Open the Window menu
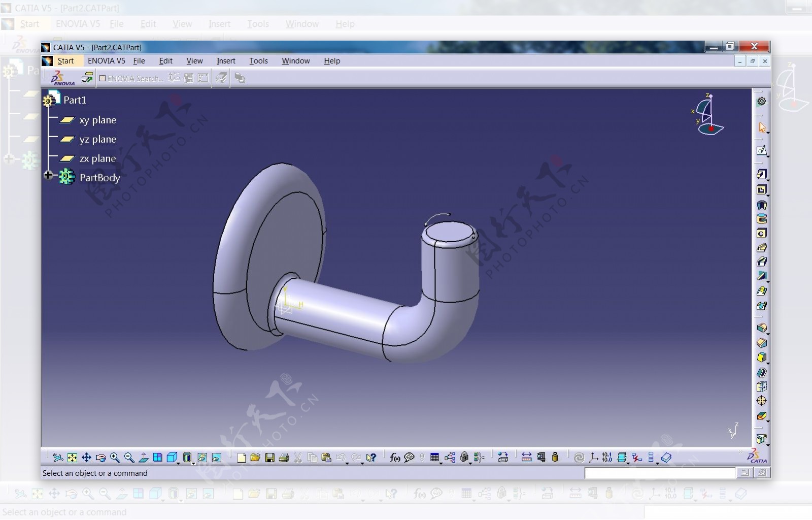The width and height of the screenshot is (812, 520). (295, 61)
